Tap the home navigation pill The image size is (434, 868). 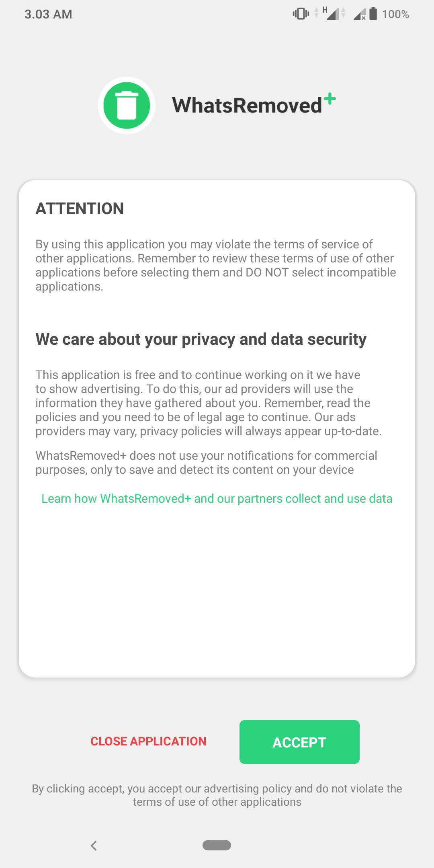tap(217, 845)
